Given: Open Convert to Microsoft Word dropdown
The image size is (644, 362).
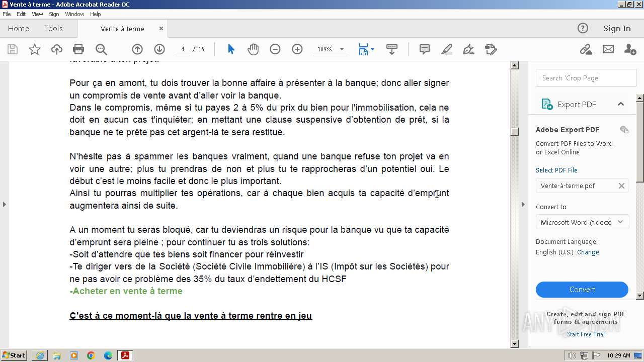Looking at the screenshot, I should pos(582,222).
